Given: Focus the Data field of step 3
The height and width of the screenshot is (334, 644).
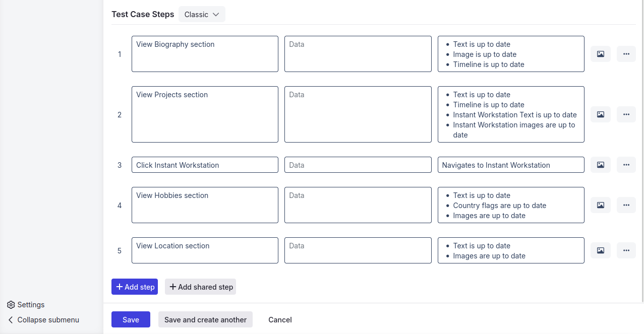Looking at the screenshot, I should pos(358,165).
